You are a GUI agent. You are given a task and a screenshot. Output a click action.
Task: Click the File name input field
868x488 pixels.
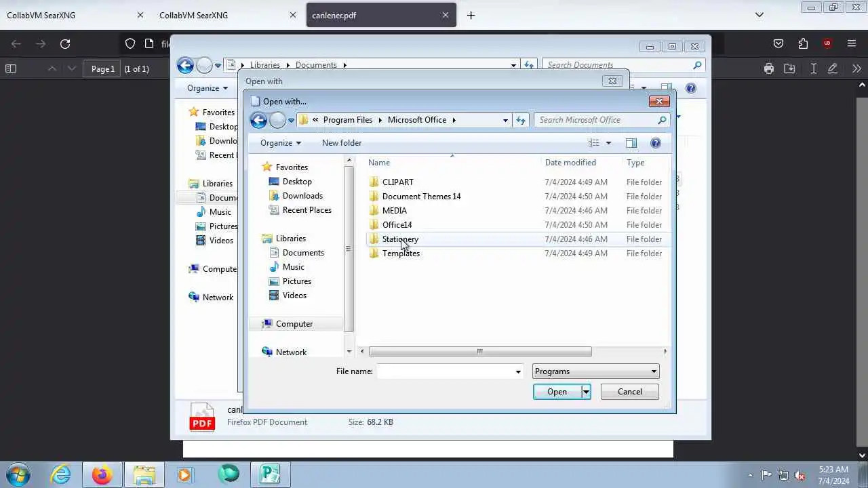click(x=446, y=371)
